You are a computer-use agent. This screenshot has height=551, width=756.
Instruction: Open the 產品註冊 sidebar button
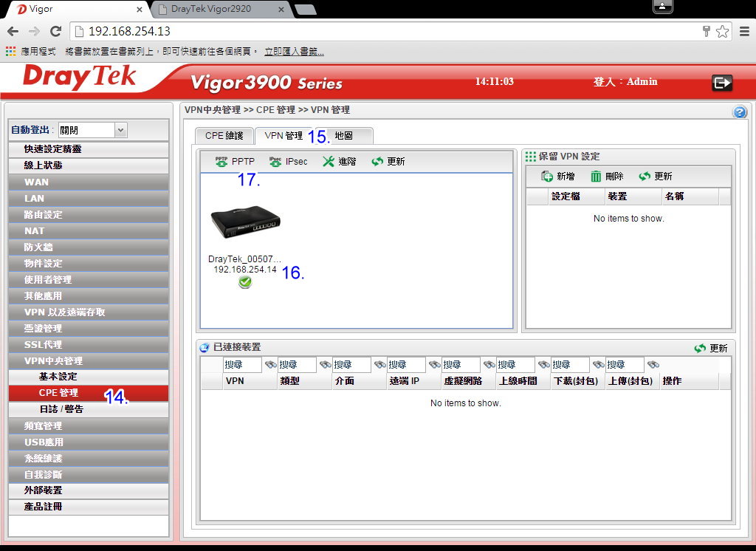pos(89,507)
